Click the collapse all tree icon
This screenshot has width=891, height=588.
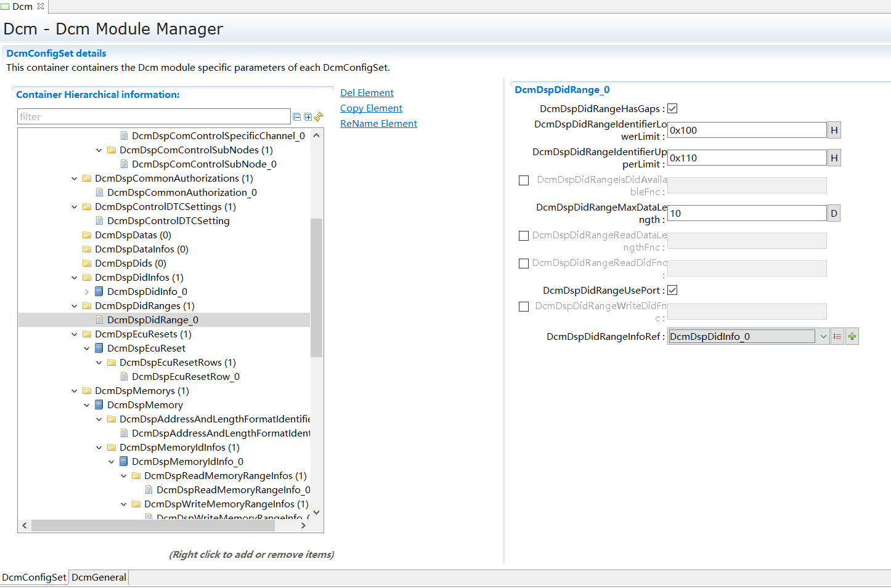coord(297,117)
